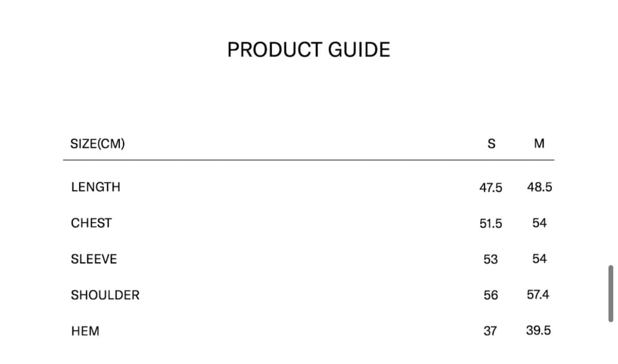Click the SLEEVE row label
Viewport: 618px width, 364px height.
(x=94, y=259)
